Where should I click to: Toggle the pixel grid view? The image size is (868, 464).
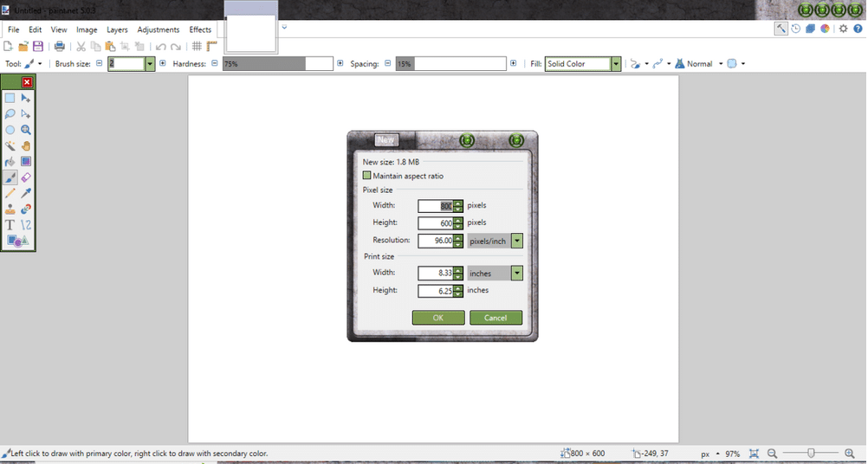[x=197, y=47]
